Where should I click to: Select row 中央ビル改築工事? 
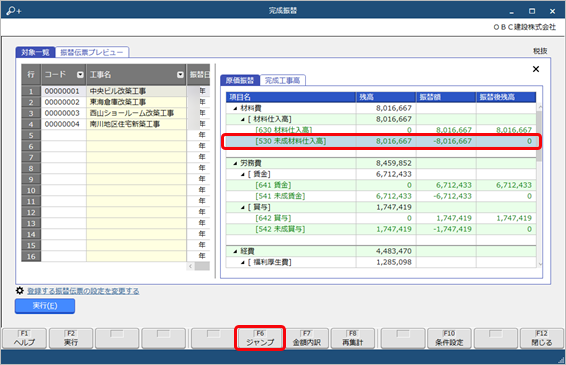pos(116,91)
